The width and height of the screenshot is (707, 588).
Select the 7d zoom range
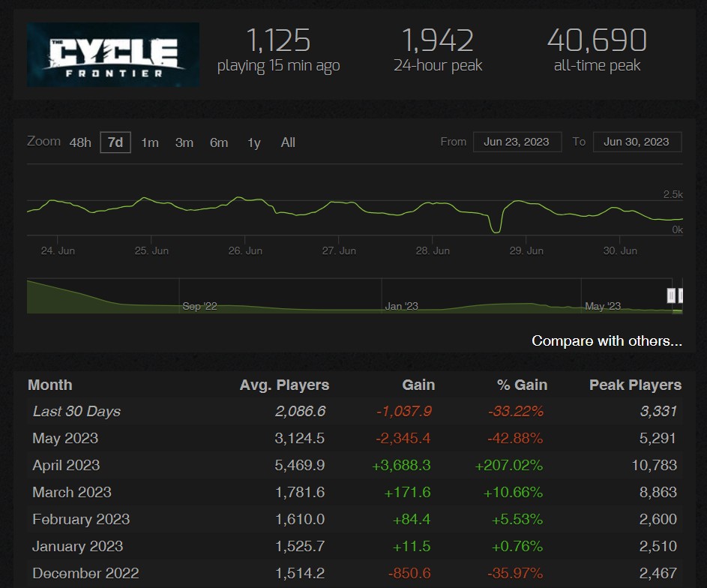(x=115, y=142)
